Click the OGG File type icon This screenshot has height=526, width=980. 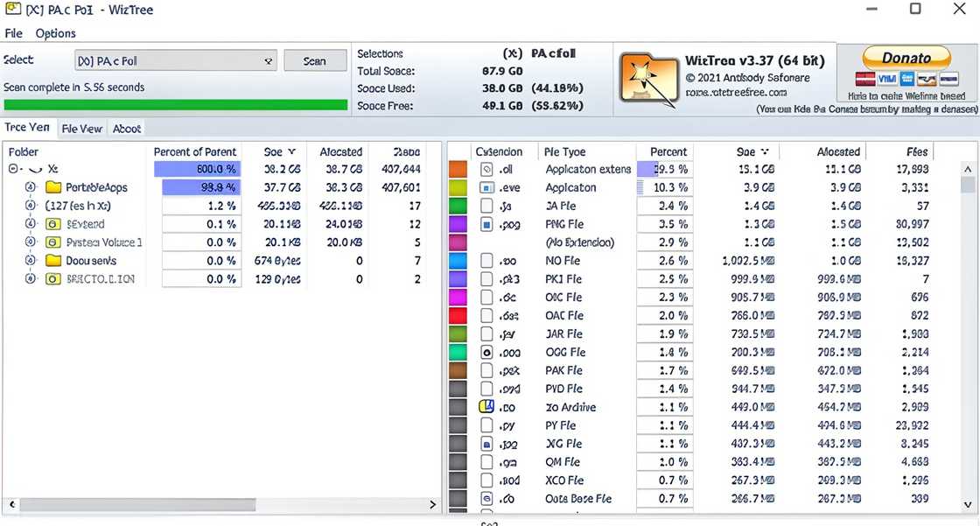[486, 352]
